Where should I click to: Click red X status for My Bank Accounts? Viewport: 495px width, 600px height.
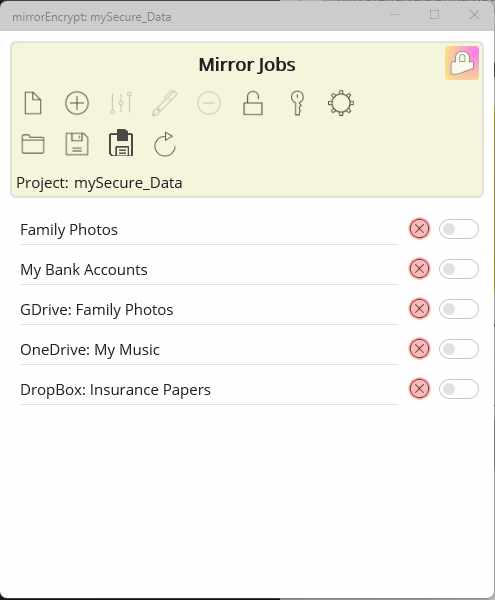[x=419, y=269]
